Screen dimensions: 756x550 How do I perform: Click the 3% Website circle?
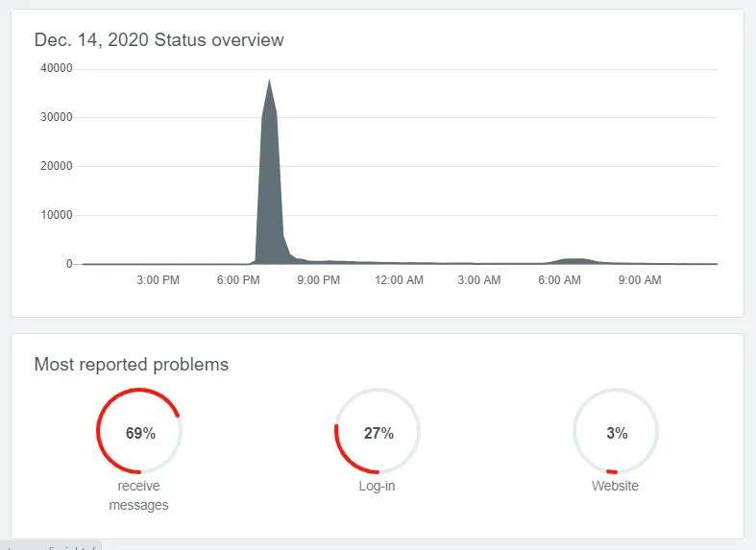coord(615,431)
